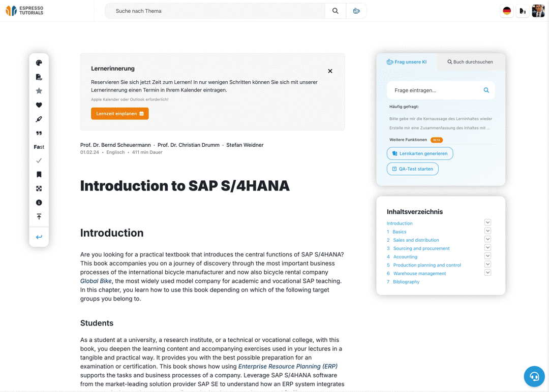The height and width of the screenshot is (392, 549).
Task: Open the read-aloud audio icon in header
Action: [x=523, y=11]
